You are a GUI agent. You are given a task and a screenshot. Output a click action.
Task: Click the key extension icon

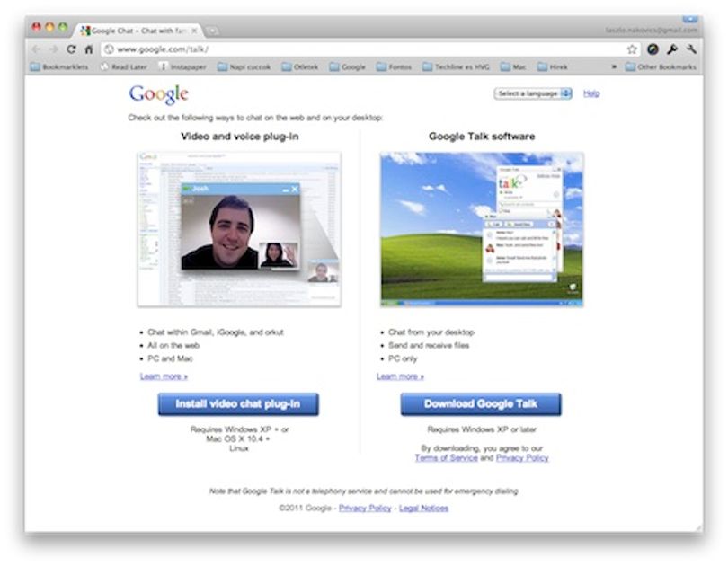point(672,49)
